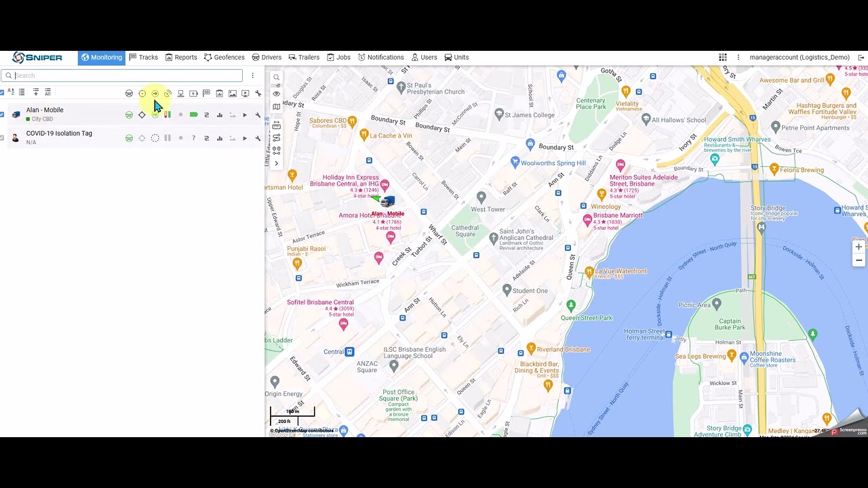Click play icon for COVID-19 Isolation Tag

(245, 138)
